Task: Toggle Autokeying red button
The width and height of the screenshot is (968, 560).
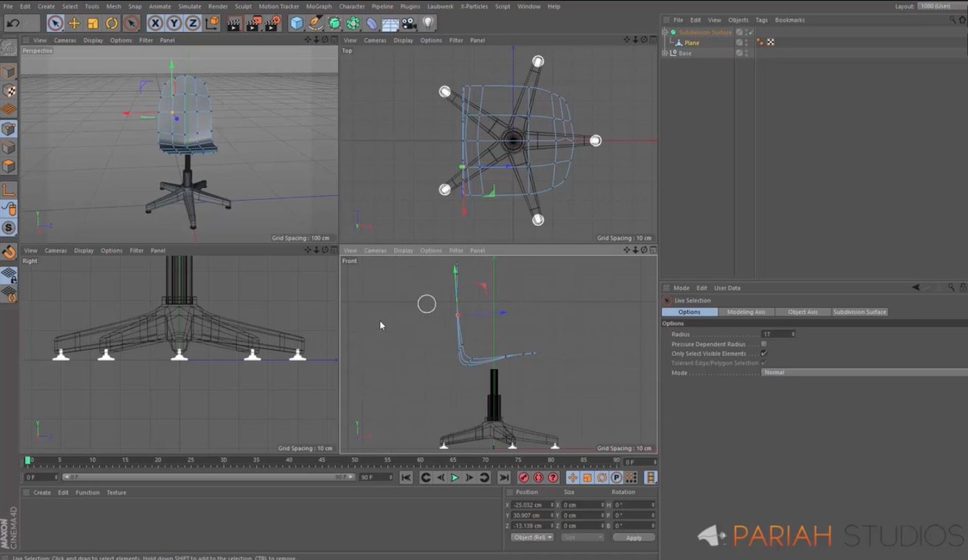Action: click(538, 477)
